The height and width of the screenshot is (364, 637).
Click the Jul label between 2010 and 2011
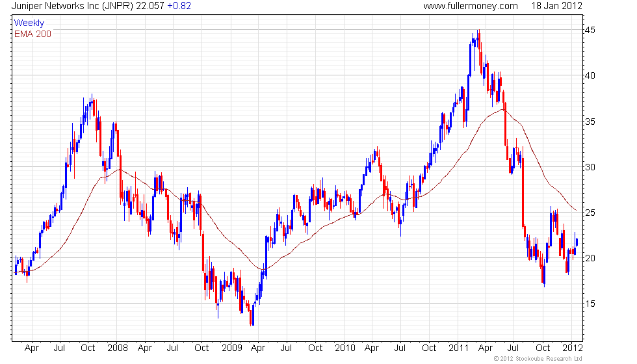click(x=400, y=348)
